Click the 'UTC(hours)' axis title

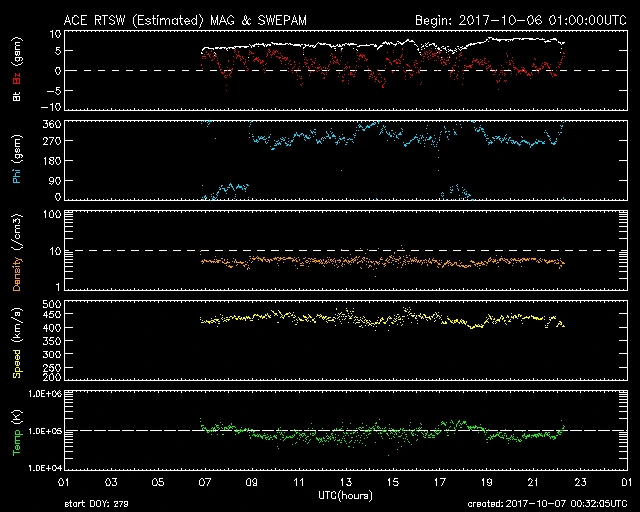coord(345,496)
